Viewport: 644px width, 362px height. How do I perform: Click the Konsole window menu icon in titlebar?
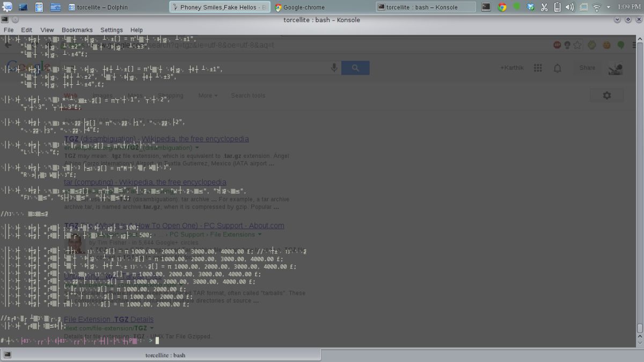tap(5, 19)
